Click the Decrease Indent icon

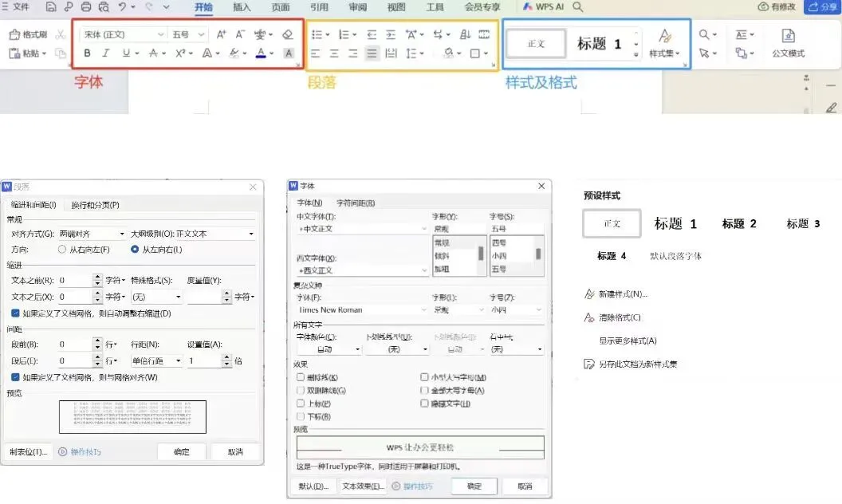tap(372, 34)
